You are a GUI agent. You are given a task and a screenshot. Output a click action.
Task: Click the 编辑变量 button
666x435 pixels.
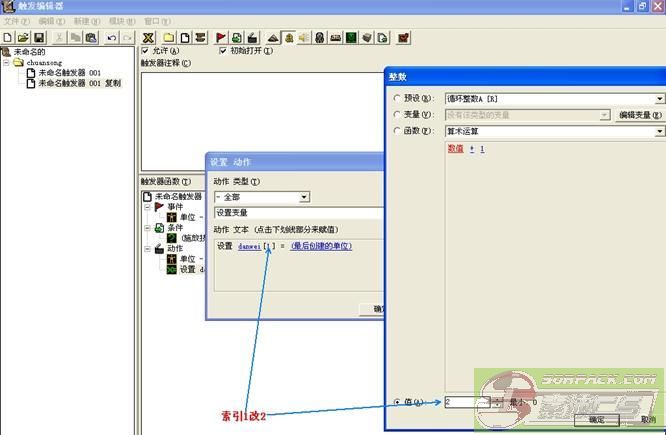click(x=639, y=115)
